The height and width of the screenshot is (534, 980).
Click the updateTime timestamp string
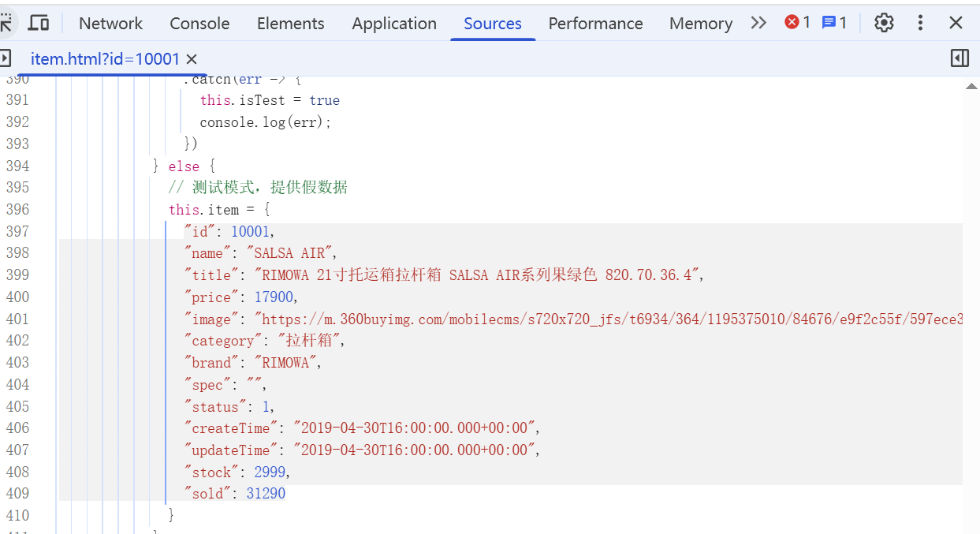point(415,450)
